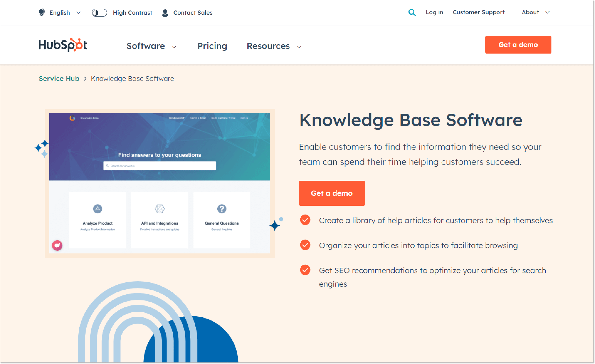Select the Pricing menu item
The width and height of the screenshot is (595, 364).
213,45
